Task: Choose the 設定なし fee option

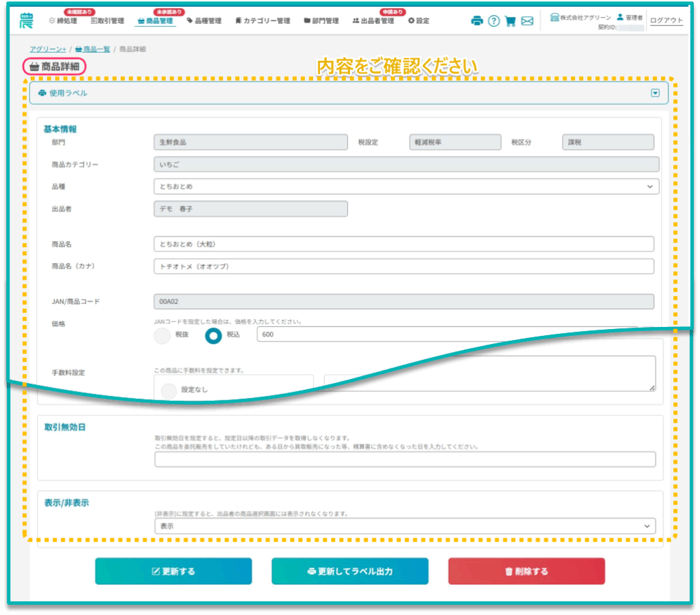Action: [x=168, y=390]
